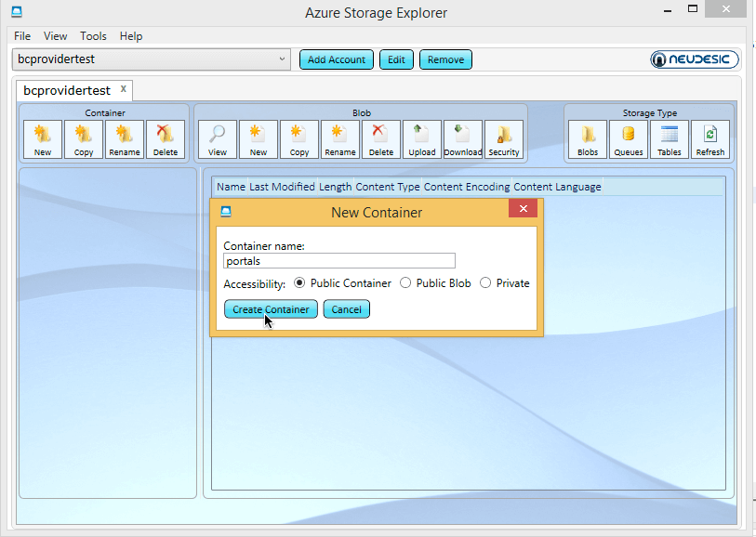Image resolution: width=756 pixels, height=537 pixels.
Task: Open the View blob tool
Action: click(x=218, y=139)
